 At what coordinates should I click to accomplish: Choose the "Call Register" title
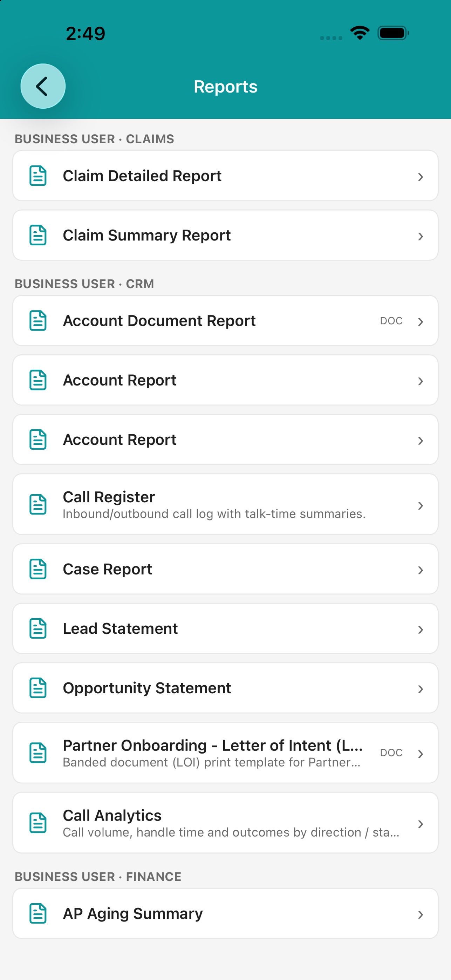click(x=109, y=497)
